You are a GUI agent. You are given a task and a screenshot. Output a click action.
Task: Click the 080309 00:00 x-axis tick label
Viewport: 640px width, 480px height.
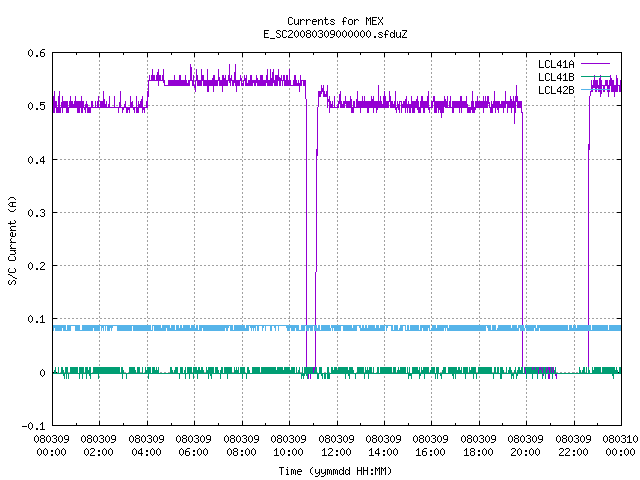(x=51, y=445)
